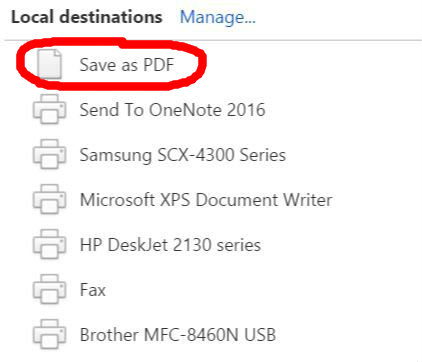Click the Save as PDF document icon
Screen dimensions: 422x362
point(49,64)
